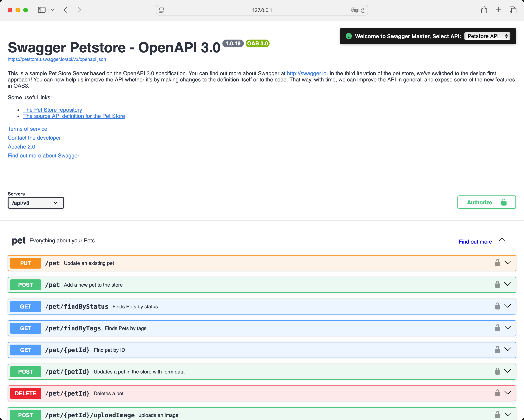Click the lock icon on PUT /pet

tap(497, 263)
